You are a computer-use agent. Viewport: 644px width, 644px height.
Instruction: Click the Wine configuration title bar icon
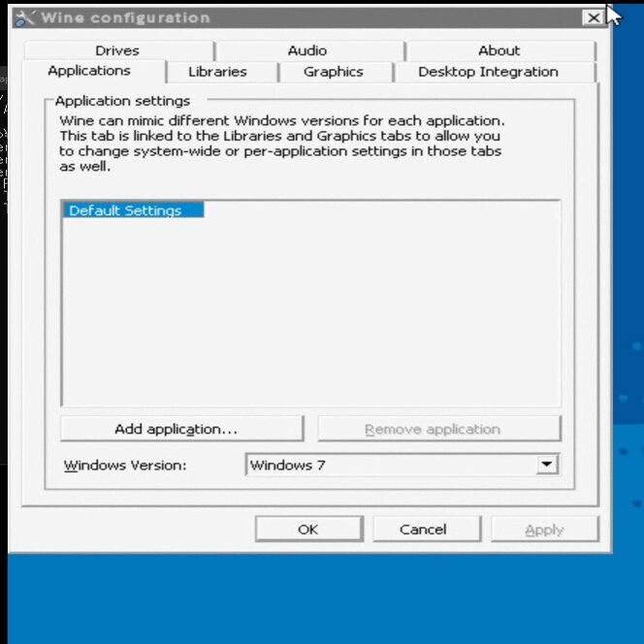[25, 18]
